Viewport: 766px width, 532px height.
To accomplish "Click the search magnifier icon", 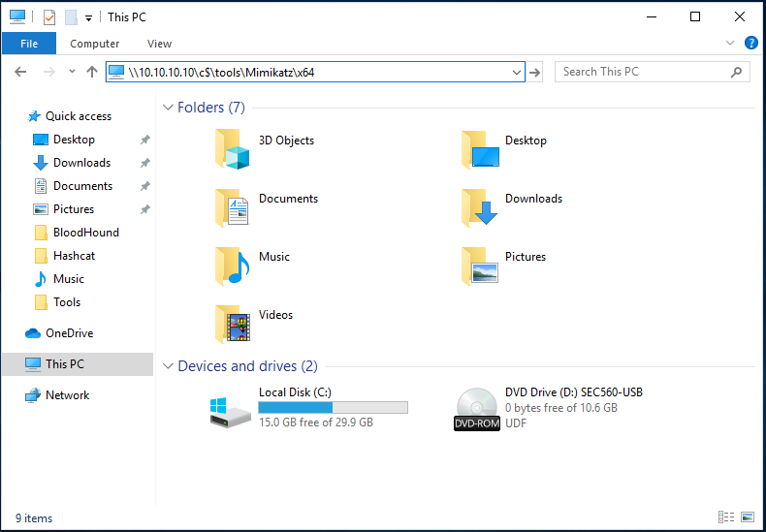I will click(736, 73).
